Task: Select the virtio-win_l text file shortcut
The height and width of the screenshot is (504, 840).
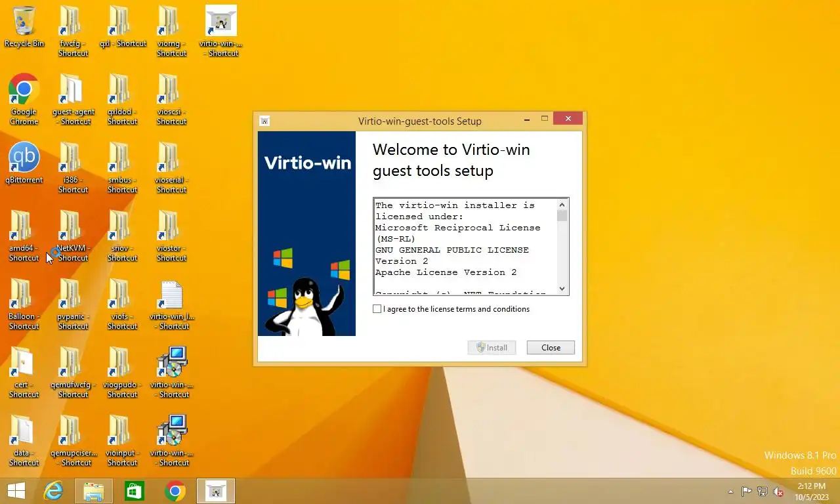Action: pyautogui.click(x=171, y=304)
